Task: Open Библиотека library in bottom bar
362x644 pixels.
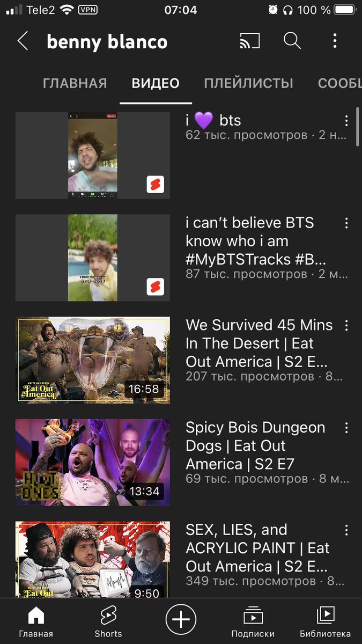Action: coord(326,621)
